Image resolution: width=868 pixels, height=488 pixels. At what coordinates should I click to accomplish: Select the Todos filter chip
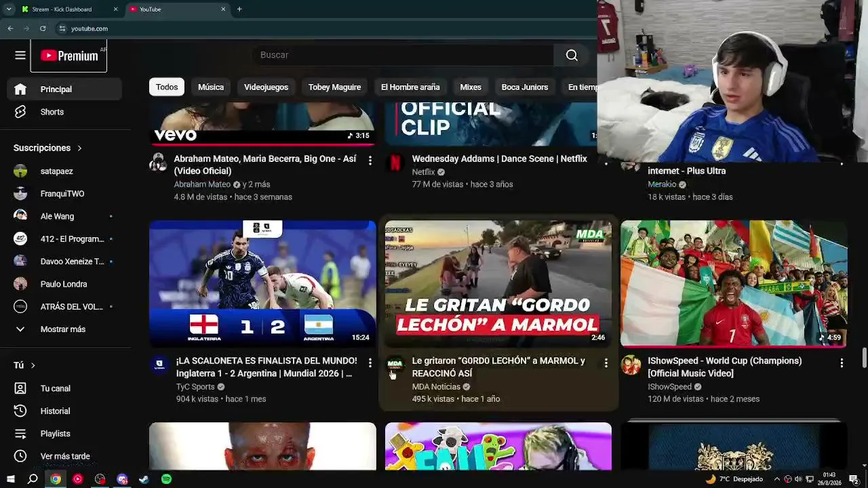coord(167,87)
